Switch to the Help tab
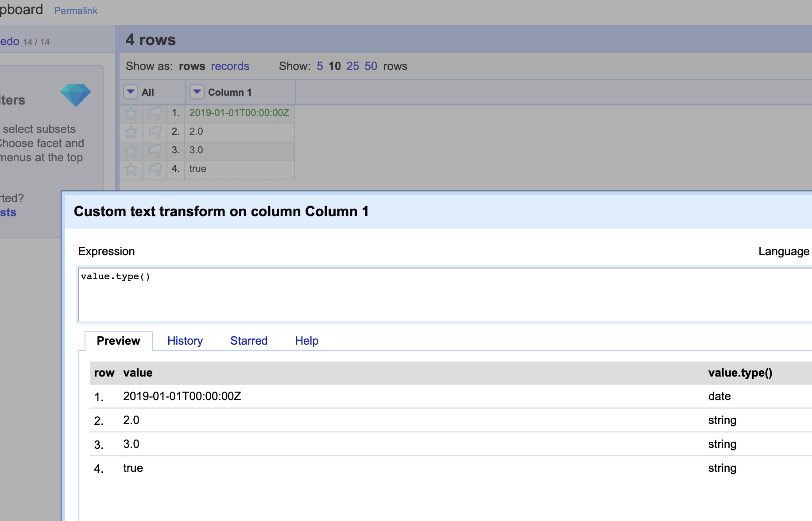Viewport: 812px width, 521px height. click(x=307, y=341)
